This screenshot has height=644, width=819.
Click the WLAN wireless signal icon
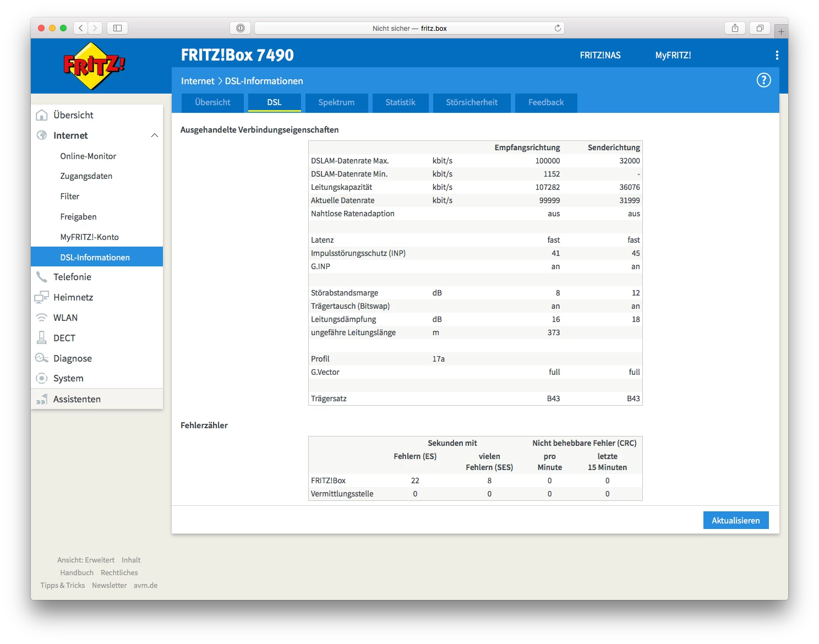(x=41, y=318)
